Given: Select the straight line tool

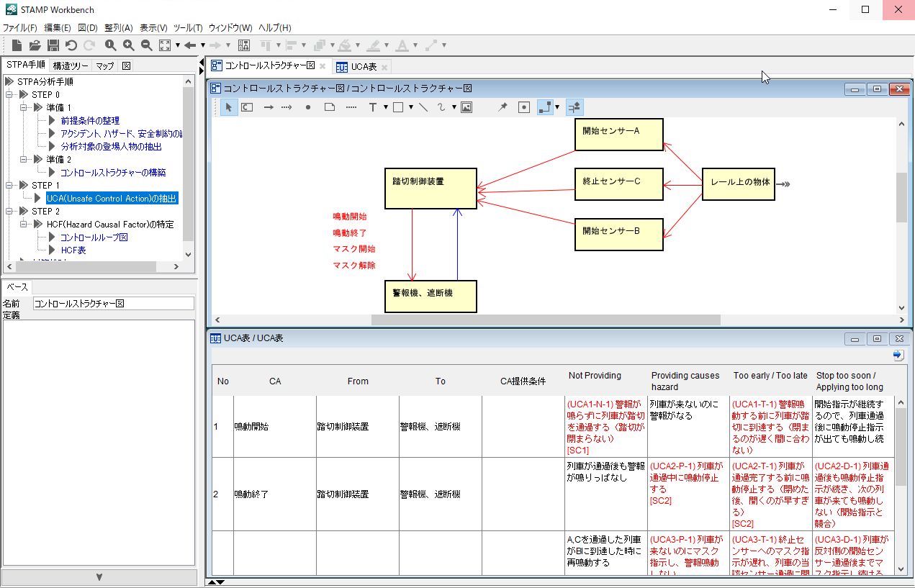Looking at the screenshot, I should (423, 107).
